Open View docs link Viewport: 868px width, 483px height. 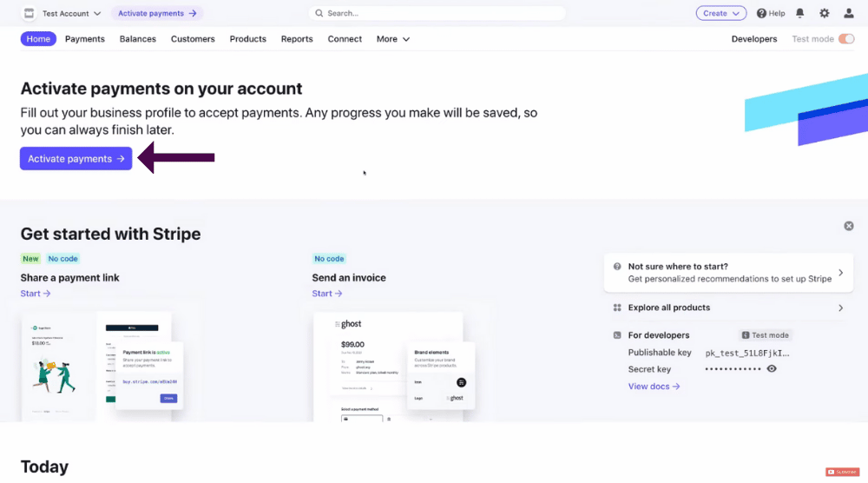coord(654,387)
